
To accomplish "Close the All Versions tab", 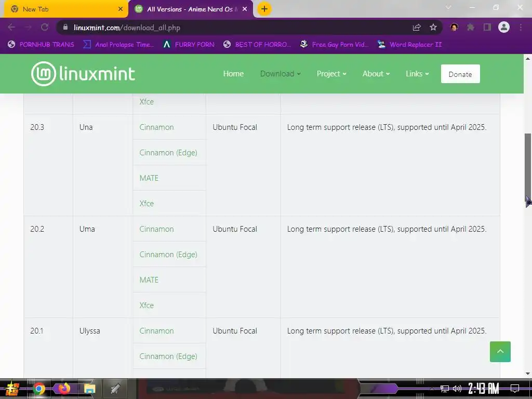I will 245,9.
